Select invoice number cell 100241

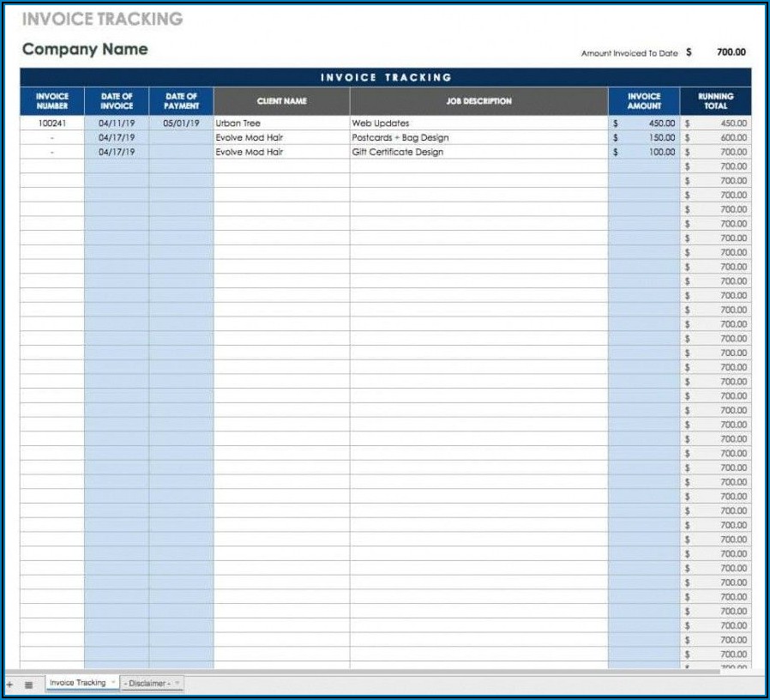52,124
